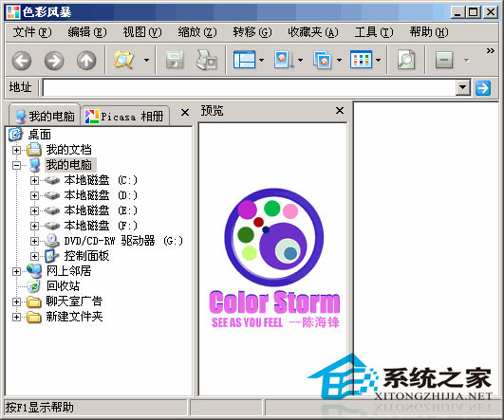Click the Desktop icon in tree
504x420 pixels.
15,135
